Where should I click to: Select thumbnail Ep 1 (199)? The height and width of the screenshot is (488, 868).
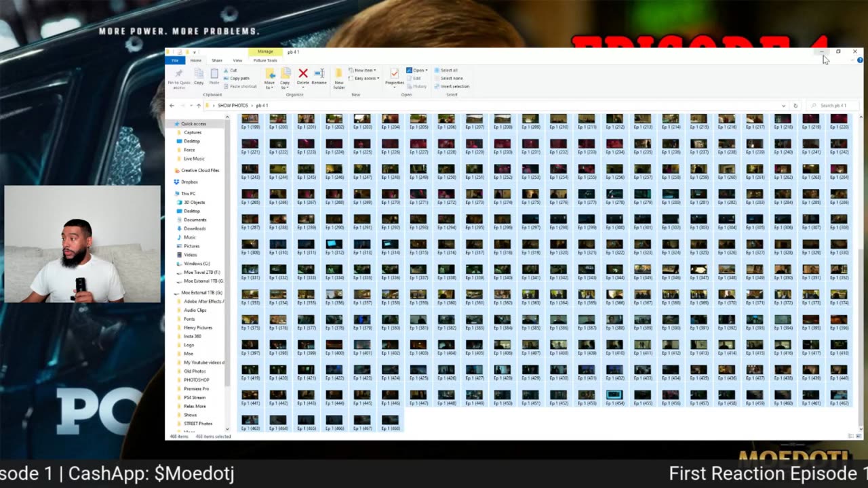click(x=250, y=122)
